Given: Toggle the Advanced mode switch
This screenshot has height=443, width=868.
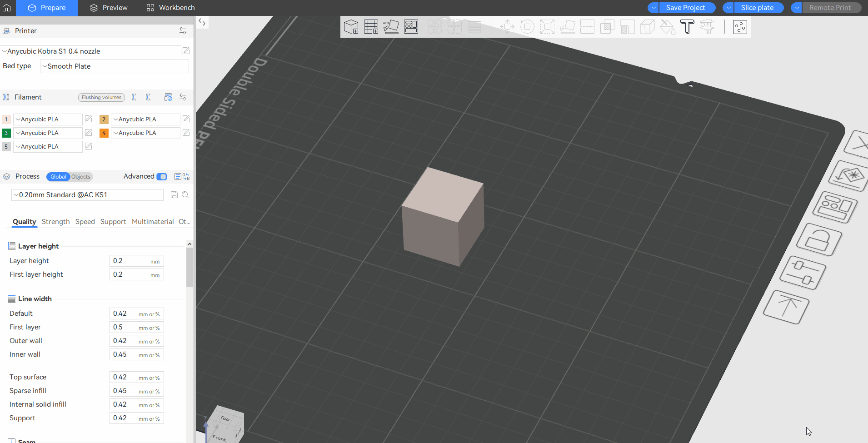Looking at the screenshot, I should tap(162, 177).
